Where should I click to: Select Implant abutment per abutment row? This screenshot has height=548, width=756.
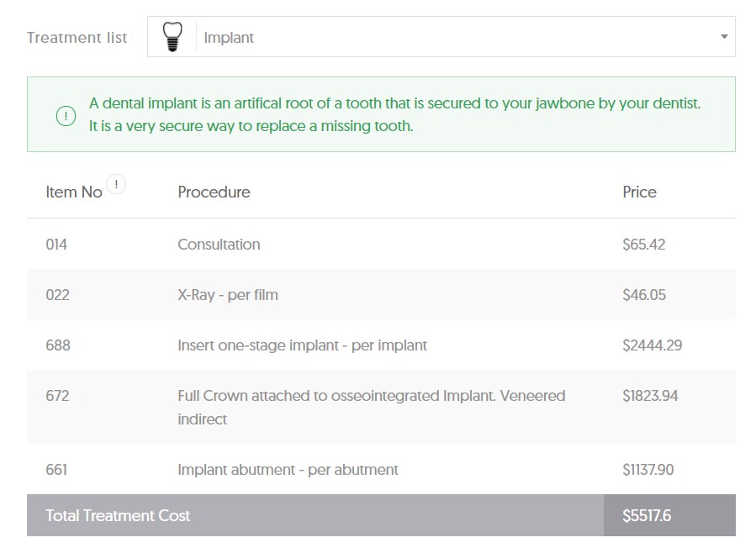tap(381, 469)
